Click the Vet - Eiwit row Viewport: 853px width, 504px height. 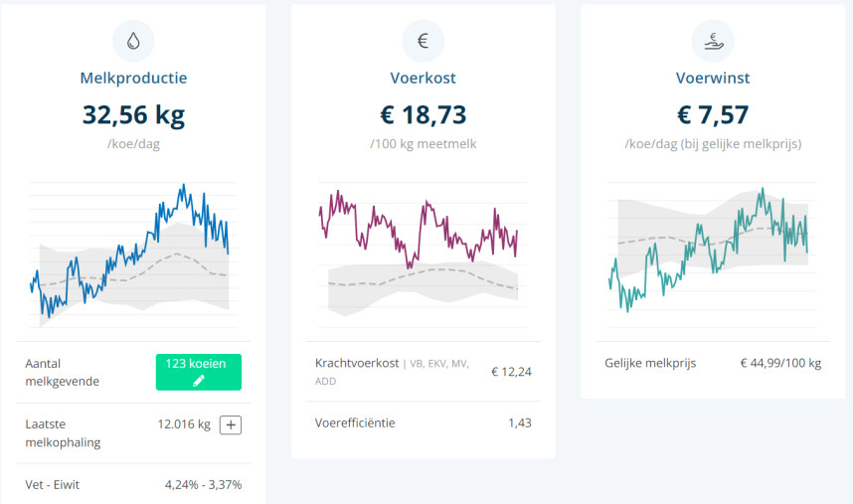[133, 484]
